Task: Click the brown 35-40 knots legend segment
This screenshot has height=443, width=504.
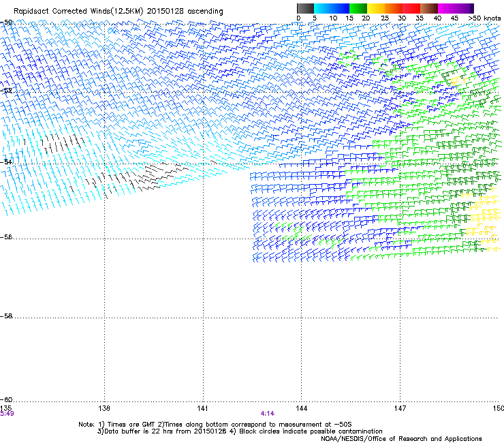Action: coord(429,8)
